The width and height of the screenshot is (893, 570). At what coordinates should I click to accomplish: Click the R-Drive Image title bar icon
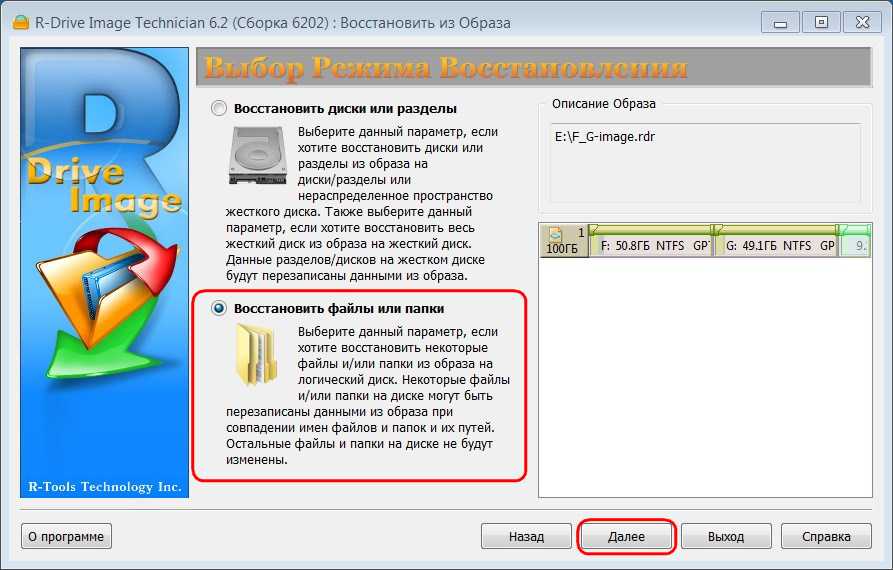point(21,23)
